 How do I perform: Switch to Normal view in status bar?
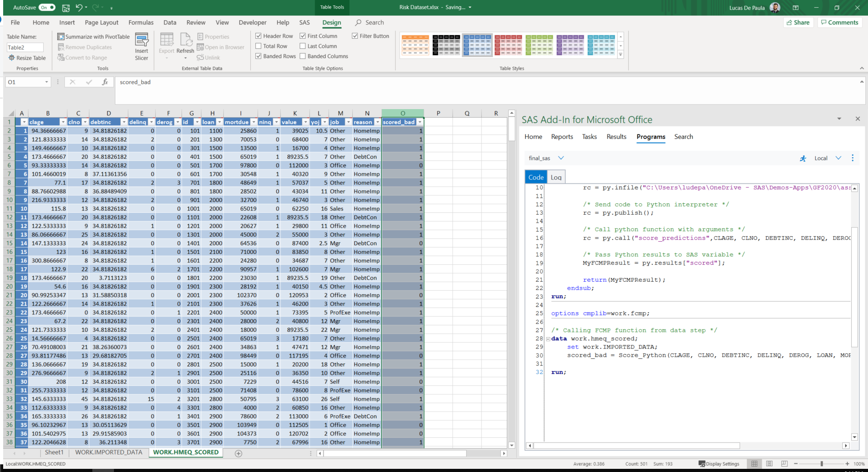pyautogui.click(x=754, y=463)
